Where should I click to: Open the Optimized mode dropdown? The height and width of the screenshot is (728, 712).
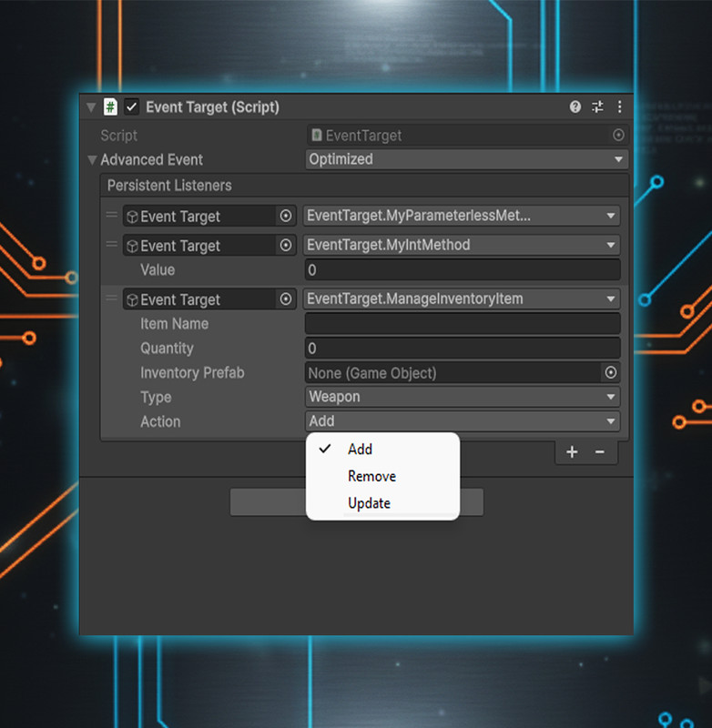click(x=467, y=159)
